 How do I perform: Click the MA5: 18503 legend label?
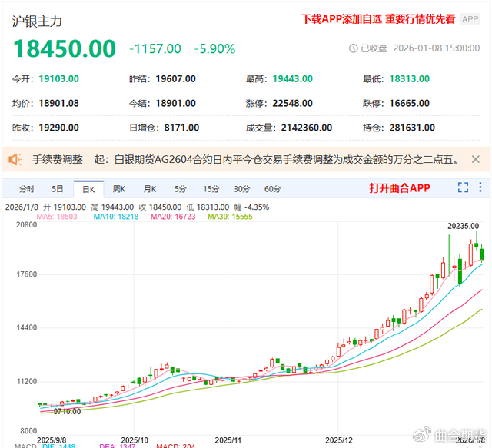point(57,217)
